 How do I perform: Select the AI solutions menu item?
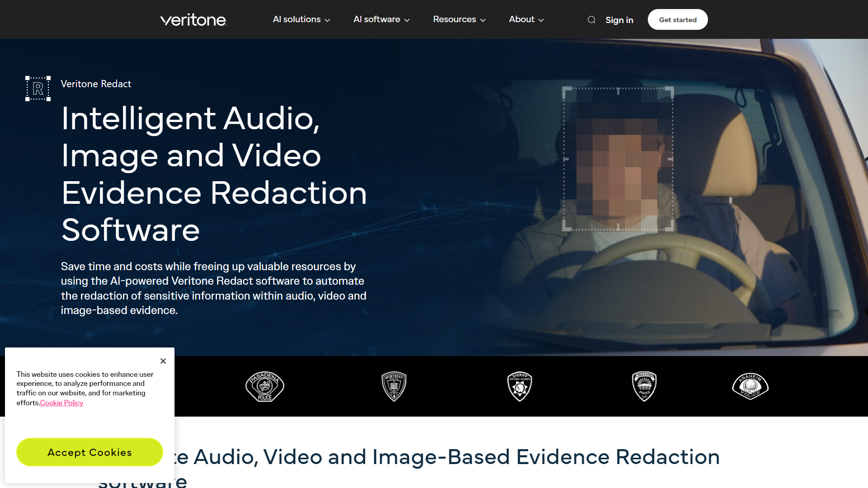tap(296, 19)
